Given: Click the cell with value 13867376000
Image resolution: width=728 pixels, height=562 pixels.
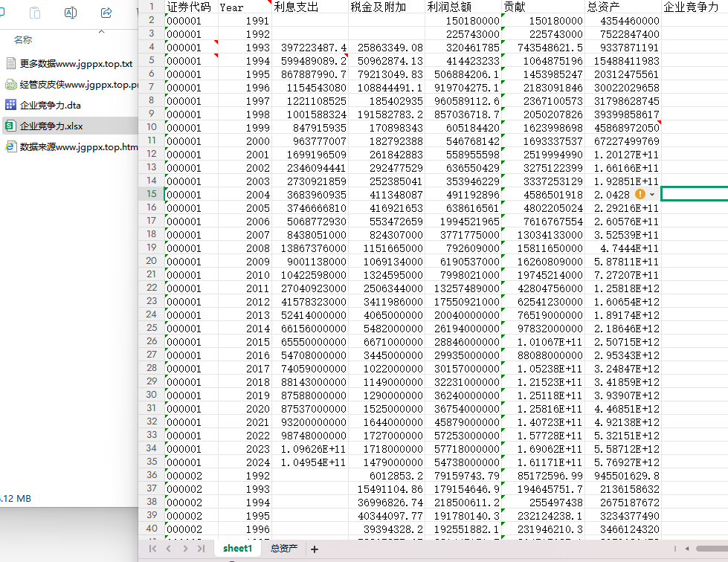Looking at the screenshot, I should pos(310,248).
